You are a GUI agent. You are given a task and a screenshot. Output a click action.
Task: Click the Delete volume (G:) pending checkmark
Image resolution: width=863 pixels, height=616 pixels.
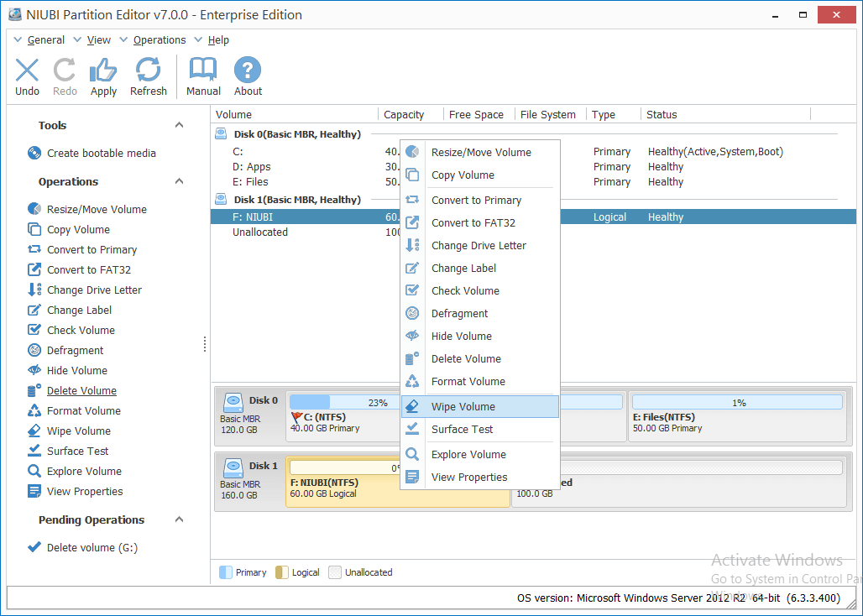pyautogui.click(x=34, y=547)
